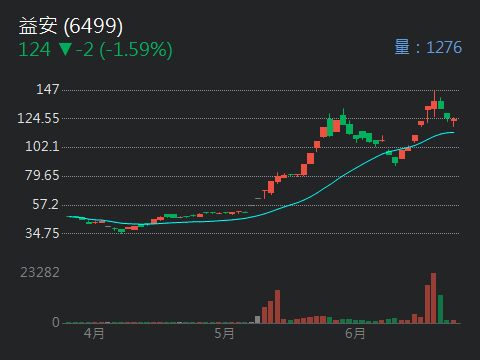
Task: Click the tallest red volume bar in June
Action: pyautogui.click(x=433, y=298)
